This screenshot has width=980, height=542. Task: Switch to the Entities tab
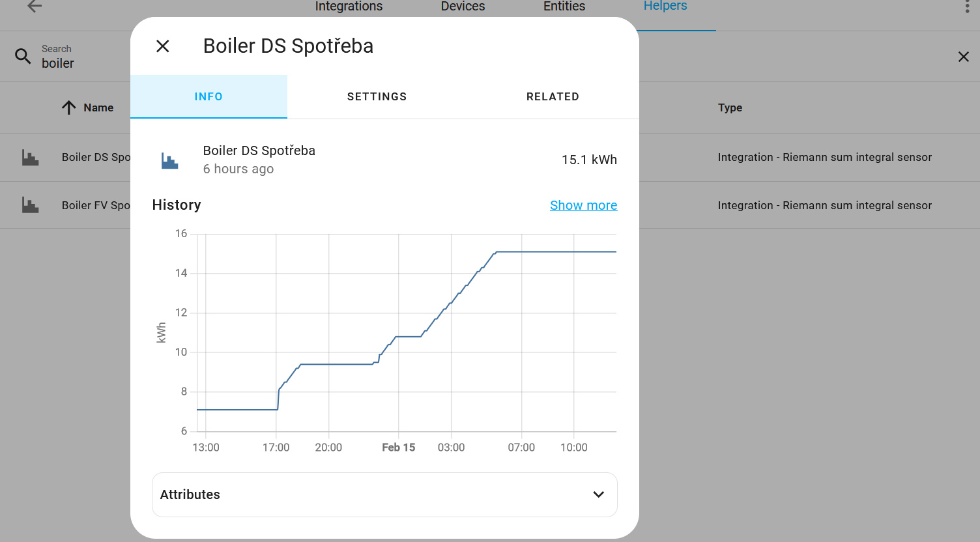564,7
